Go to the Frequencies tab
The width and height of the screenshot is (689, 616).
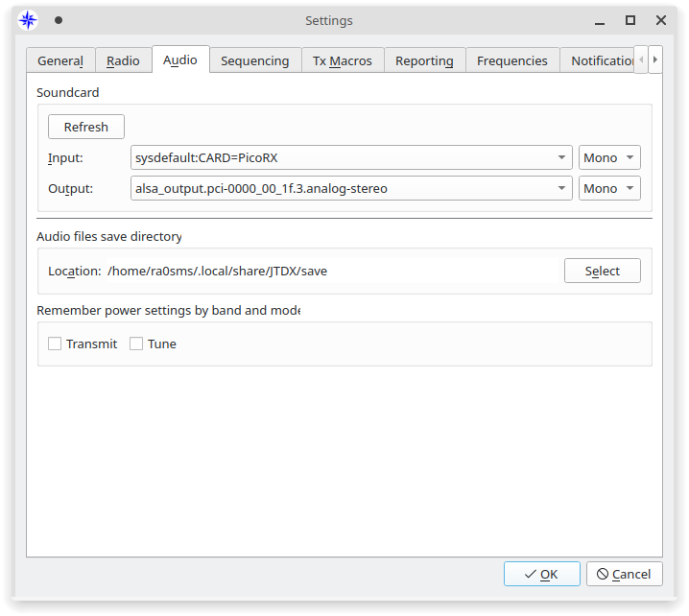coord(511,60)
